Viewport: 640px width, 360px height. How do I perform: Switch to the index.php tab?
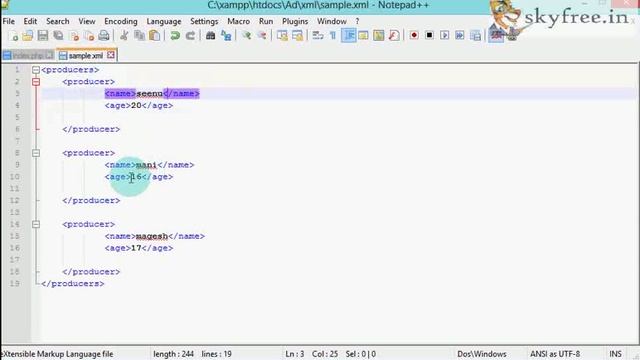[28, 56]
